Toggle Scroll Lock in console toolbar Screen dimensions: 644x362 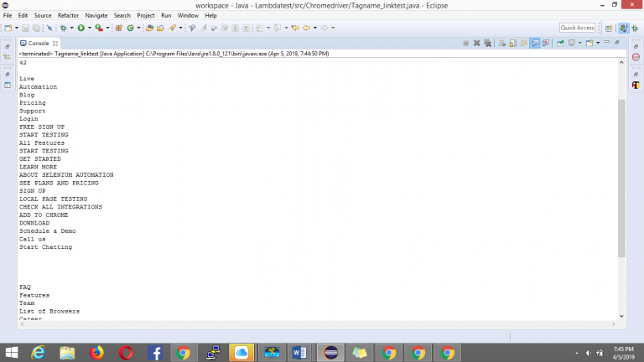512,43
